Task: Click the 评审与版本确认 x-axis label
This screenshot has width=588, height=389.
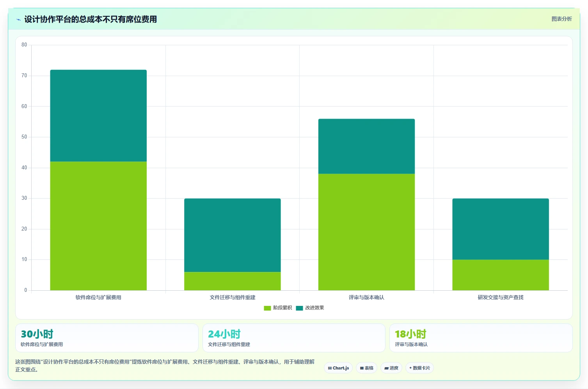Action: coord(366,297)
